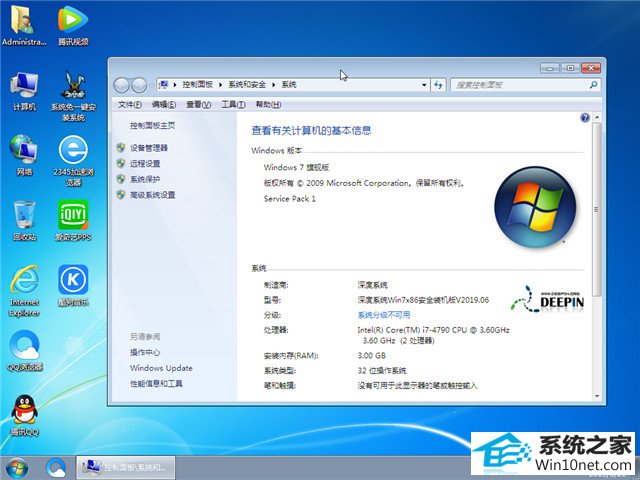Open Windows Update link

161,368
